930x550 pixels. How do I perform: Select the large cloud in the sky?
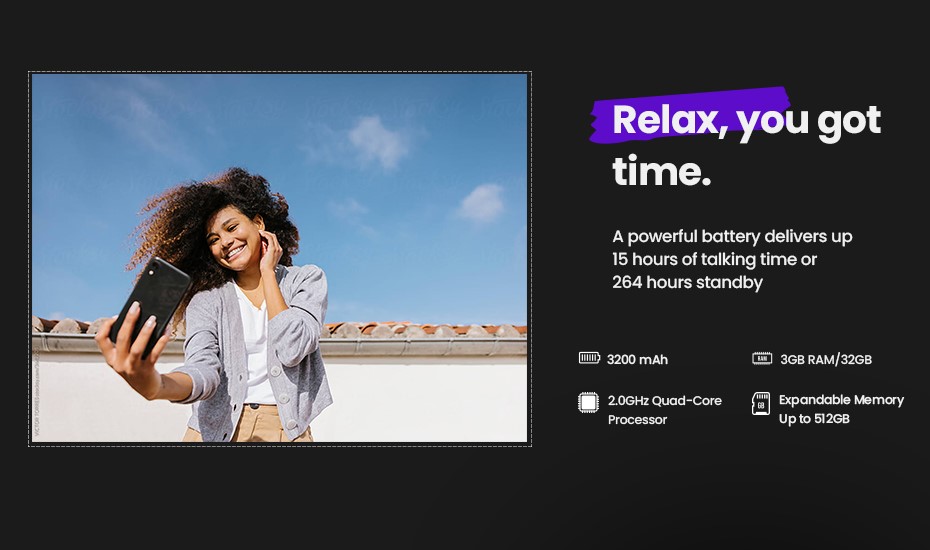point(377,141)
